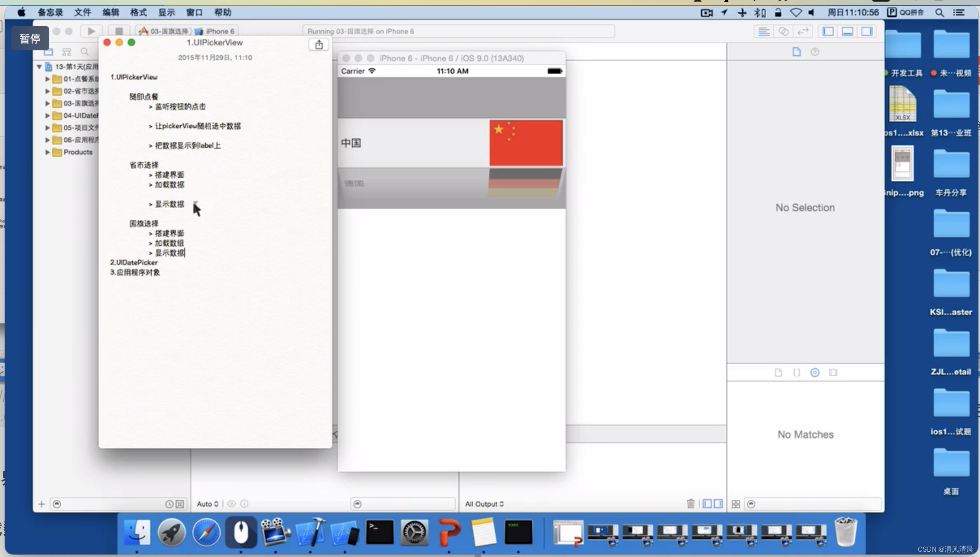Show only variables view pane toggle
Image resolution: width=980 pixels, height=557 pixels.
click(x=707, y=504)
